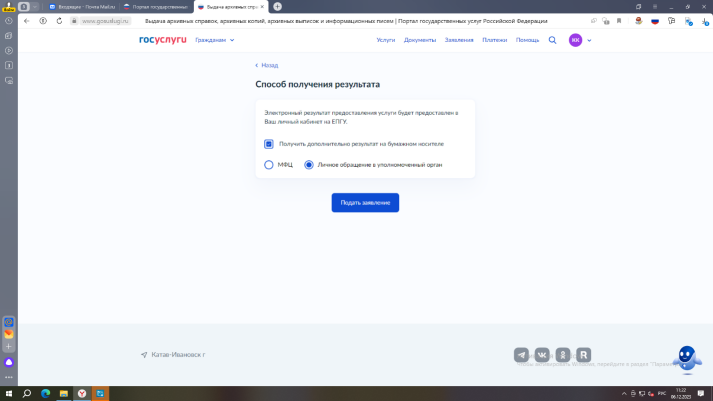
Task: Go back via the Назад link
Action: [x=267, y=65]
